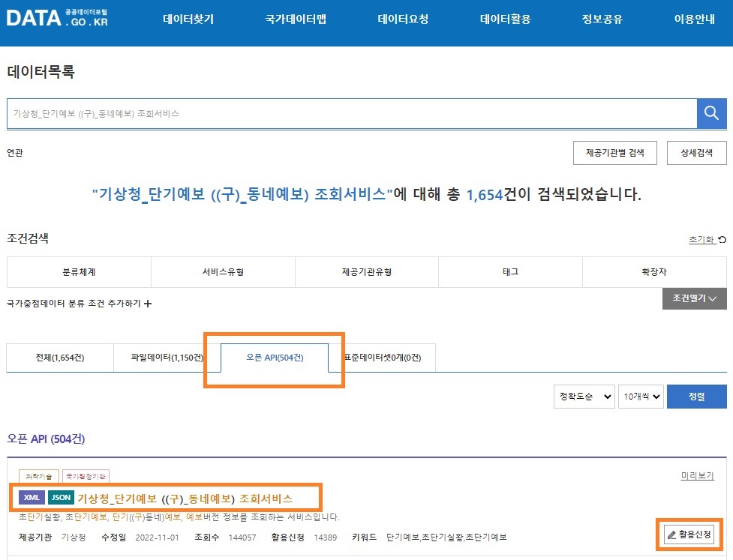This screenshot has width=733, height=560.
Task: Open the 정확도순 sort dropdown
Action: (584, 397)
